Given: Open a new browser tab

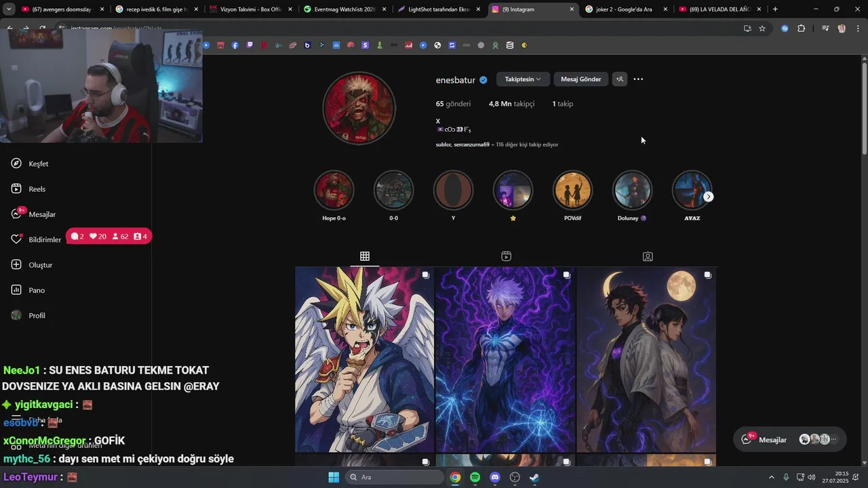Looking at the screenshot, I should [775, 9].
